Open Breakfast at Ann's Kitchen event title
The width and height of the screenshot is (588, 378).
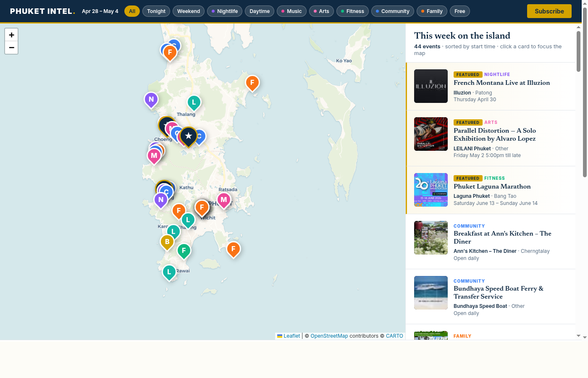click(502, 237)
